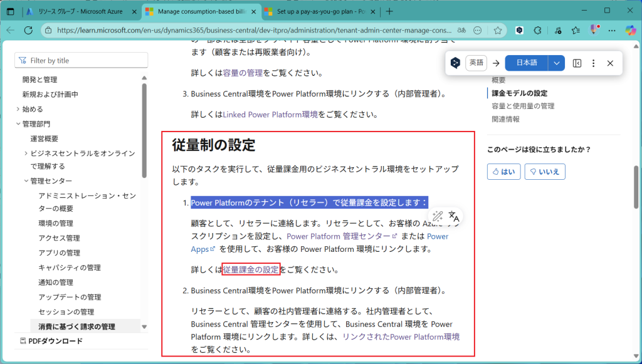Click the speech-bubble icon in address bar
This screenshot has width=642, height=364.
[477, 30]
